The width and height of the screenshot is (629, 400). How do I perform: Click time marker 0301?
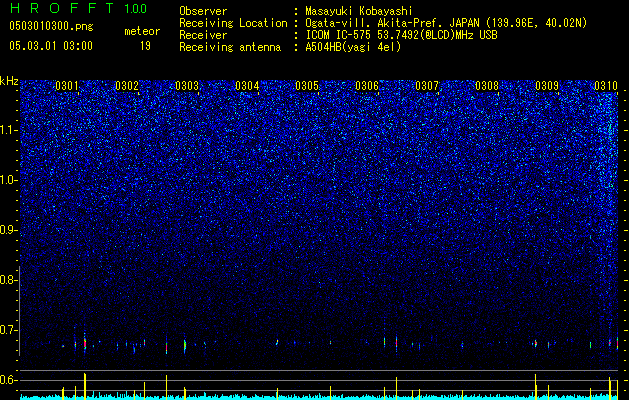tap(67, 86)
